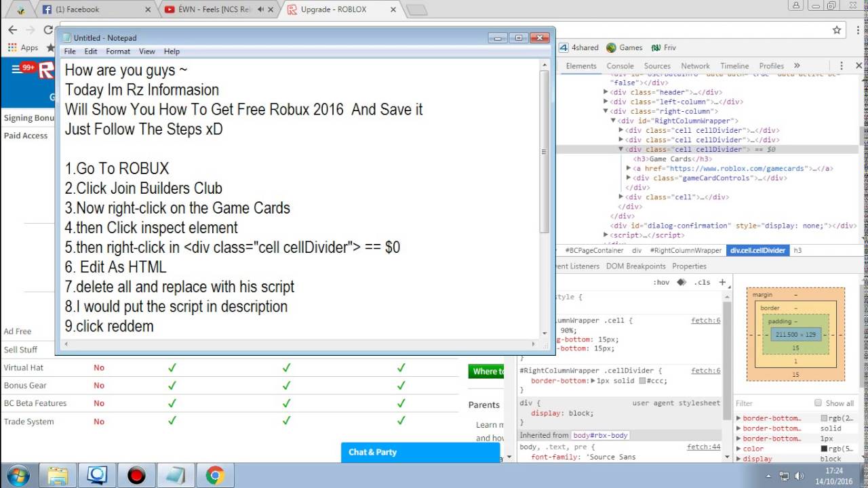The height and width of the screenshot is (488, 868).
Task: Open the Notepad Edit menu
Action: pos(91,52)
